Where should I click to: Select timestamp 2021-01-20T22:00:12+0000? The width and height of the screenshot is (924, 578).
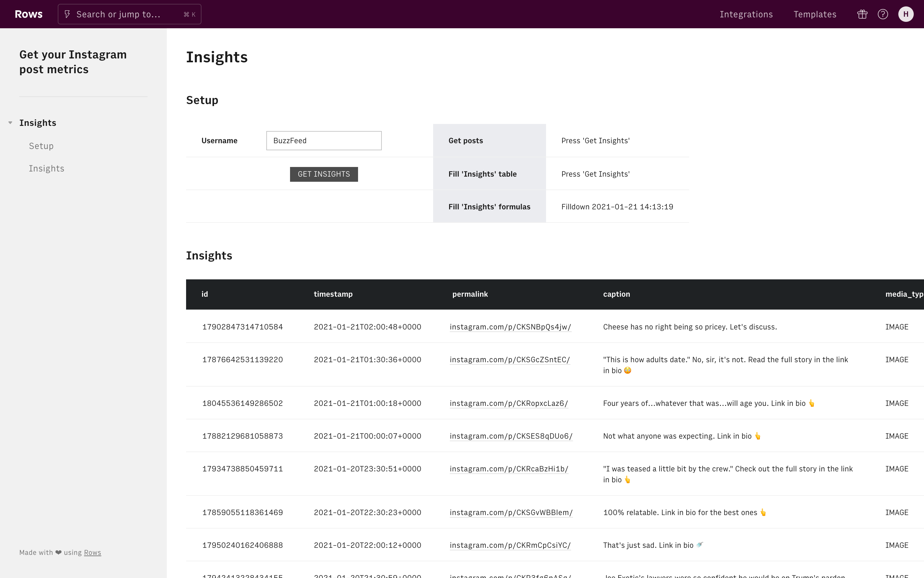pyautogui.click(x=367, y=545)
